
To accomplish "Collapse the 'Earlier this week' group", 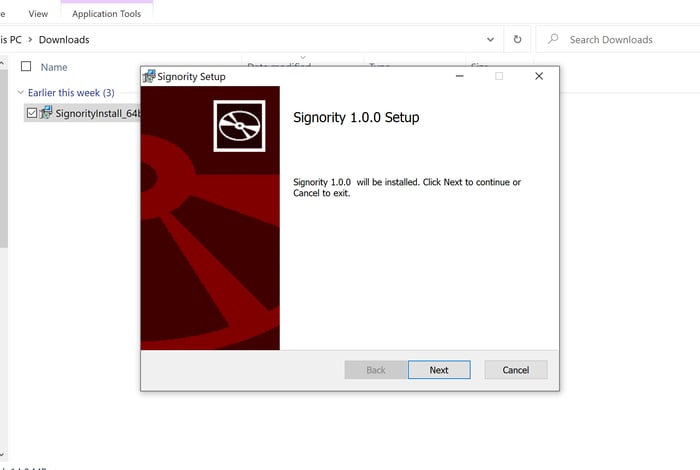I will pos(20,93).
